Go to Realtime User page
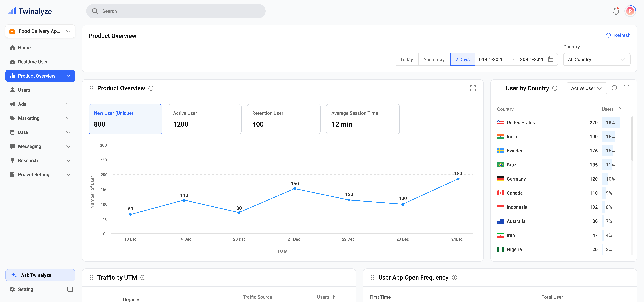The width and height of the screenshot is (644, 302). (40, 62)
